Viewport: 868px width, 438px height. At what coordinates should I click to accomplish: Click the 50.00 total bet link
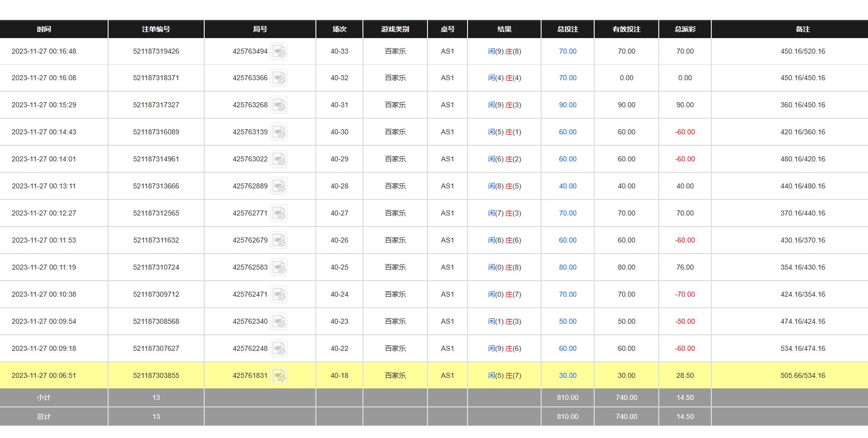[568, 322]
